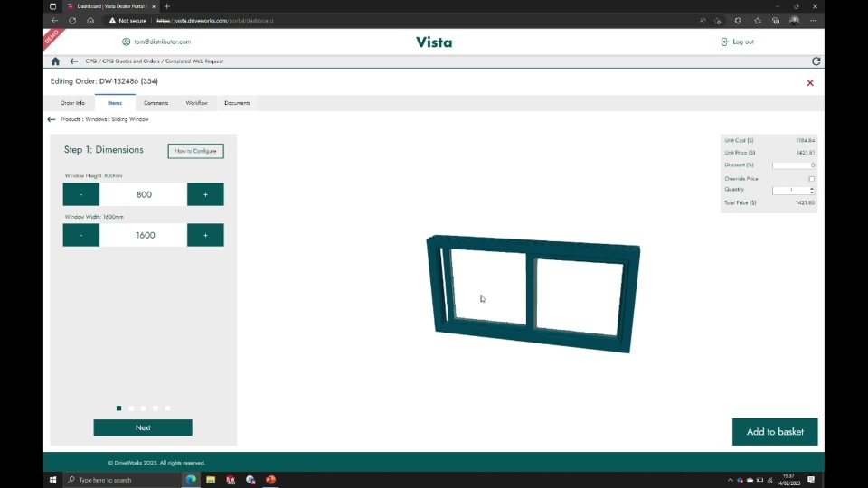The image size is (868, 488).
Task: Click the Not secure site warning
Action: point(127,21)
